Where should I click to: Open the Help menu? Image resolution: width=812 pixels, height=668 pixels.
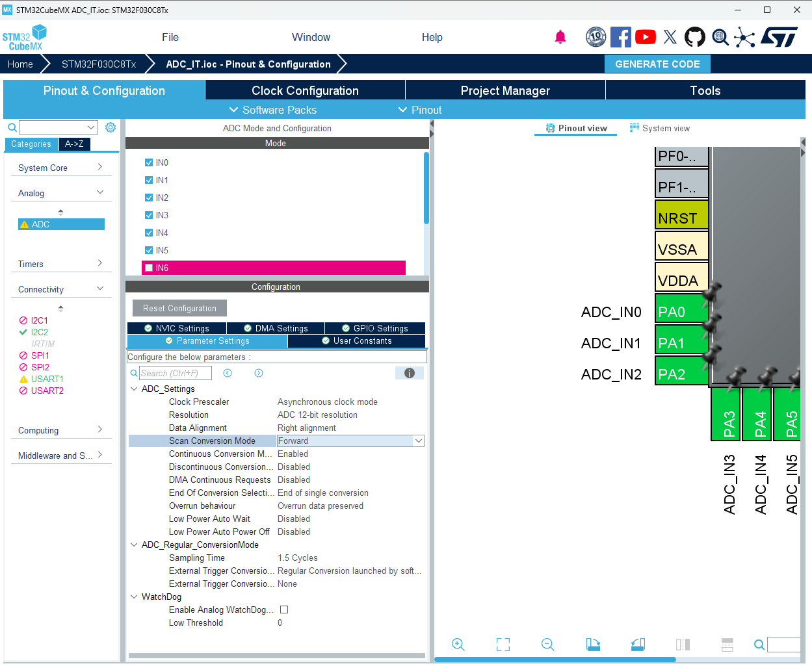[432, 37]
